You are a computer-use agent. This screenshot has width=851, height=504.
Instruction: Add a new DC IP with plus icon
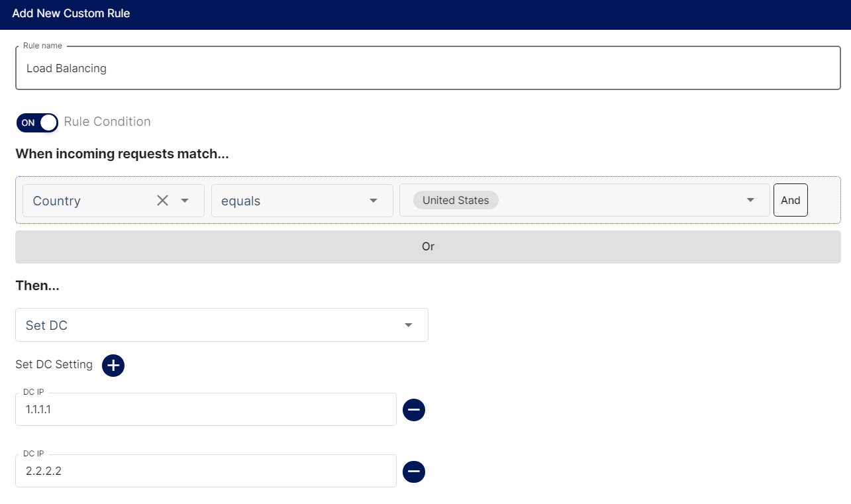pos(113,365)
